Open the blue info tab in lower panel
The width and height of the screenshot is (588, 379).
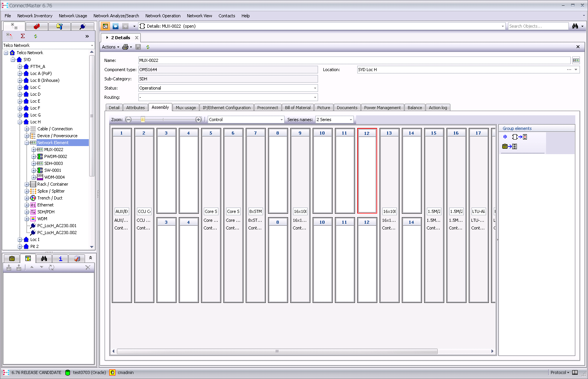(60, 258)
